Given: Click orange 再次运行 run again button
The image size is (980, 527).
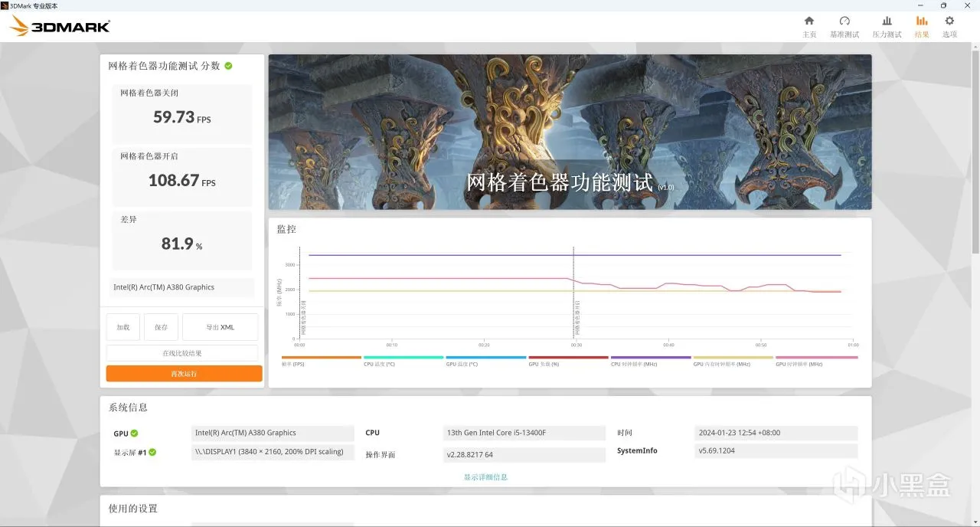Looking at the screenshot, I should click(184, 374).
